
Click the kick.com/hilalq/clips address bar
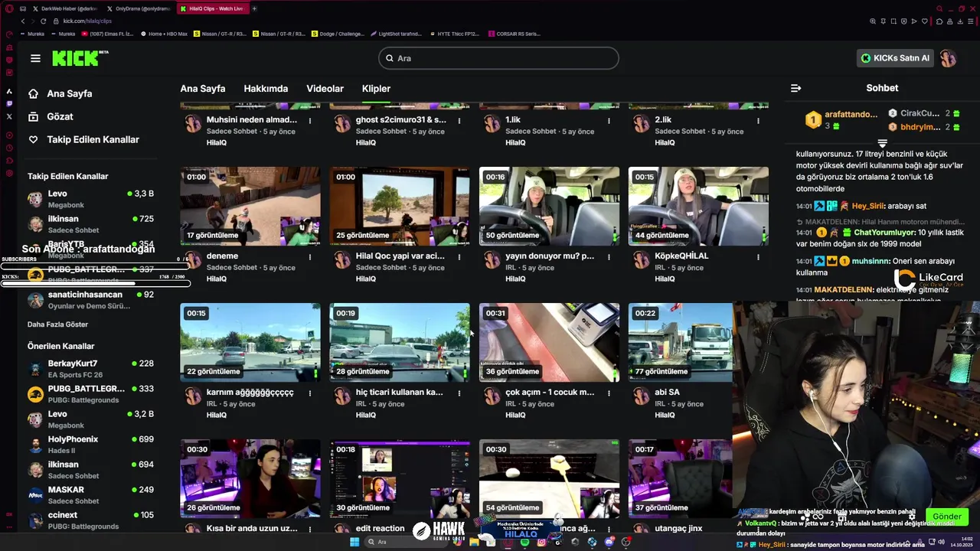(x=87, y=21)
